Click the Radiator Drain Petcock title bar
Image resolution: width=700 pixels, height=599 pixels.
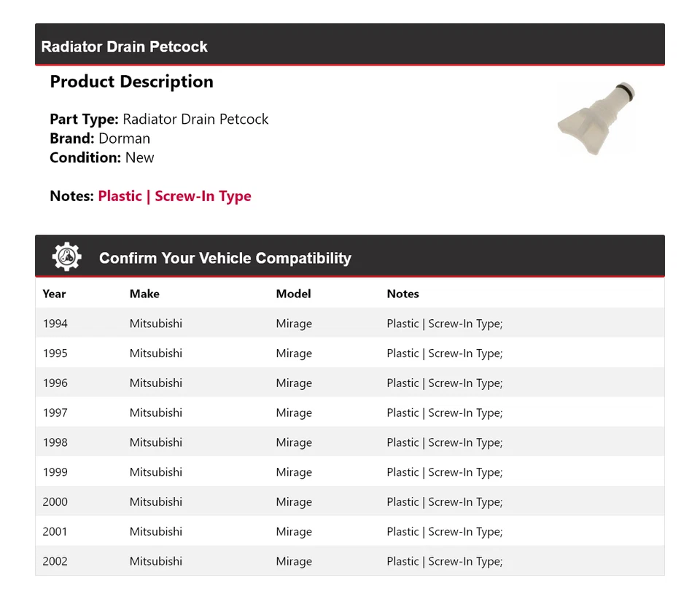click(x=125, y=47)
